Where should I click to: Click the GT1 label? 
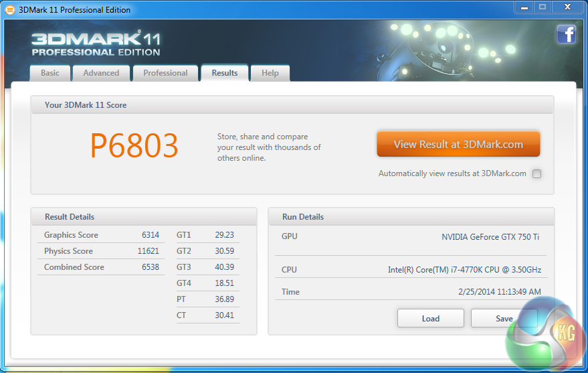coord(183,235)
